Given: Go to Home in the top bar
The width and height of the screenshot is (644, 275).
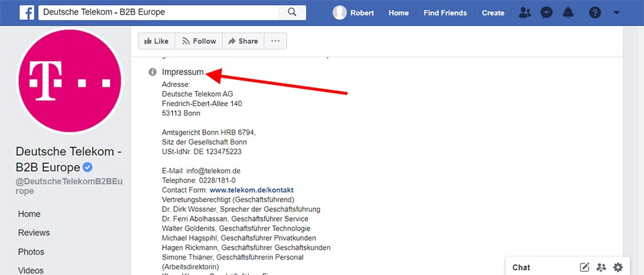Looking at the screenshot, I should [399, 13].
